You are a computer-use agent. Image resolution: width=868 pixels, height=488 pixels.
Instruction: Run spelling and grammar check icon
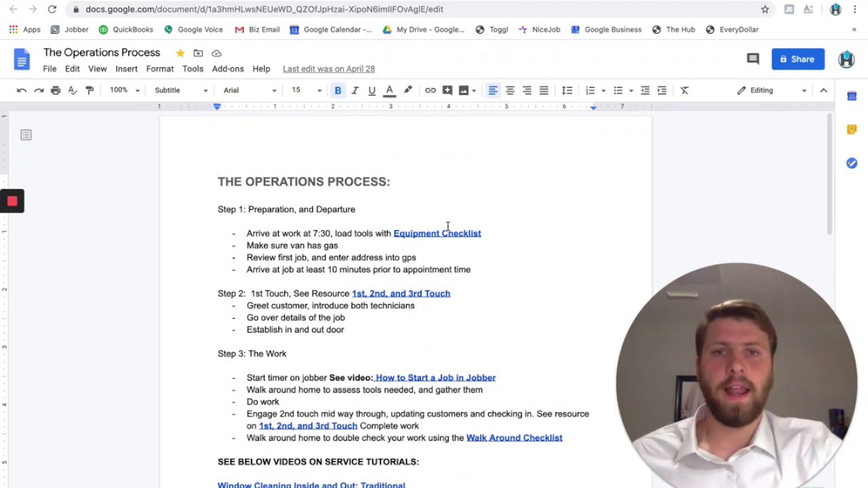tap(73, 90)
